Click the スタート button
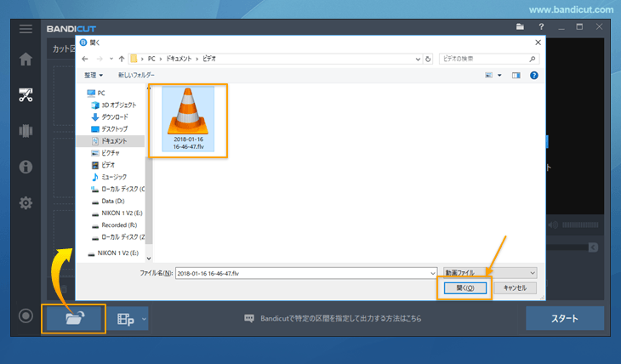Screen dimensions: 621x364 pyautogui.click(x=565, y=318)
